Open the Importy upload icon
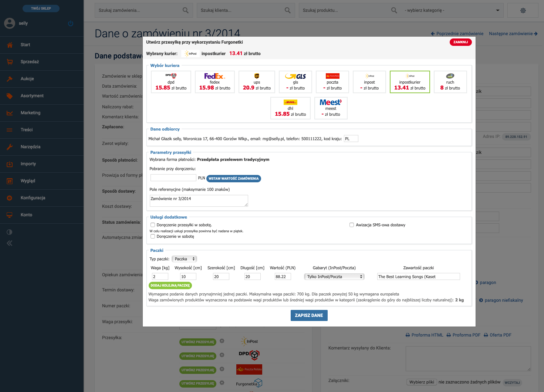This screenshot has width=544, height=392. pyautogui.click(x=10, y=164)
